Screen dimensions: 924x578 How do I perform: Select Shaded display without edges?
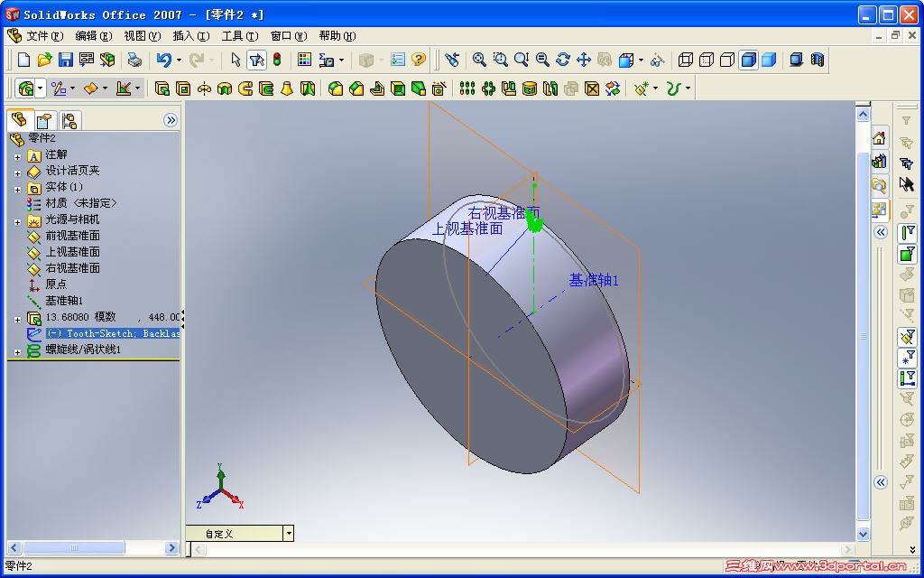pyautogui.click(x=769, y=60)
